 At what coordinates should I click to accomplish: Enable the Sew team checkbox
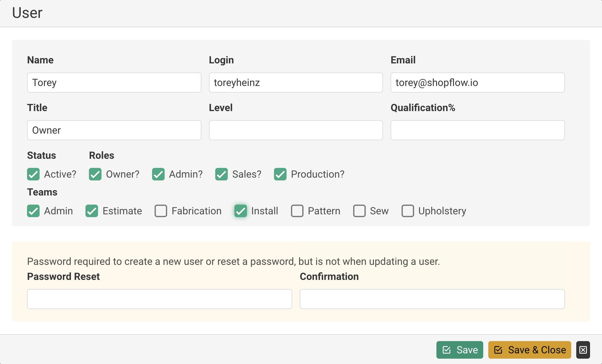pyautogui.click(x=359, y=211)
